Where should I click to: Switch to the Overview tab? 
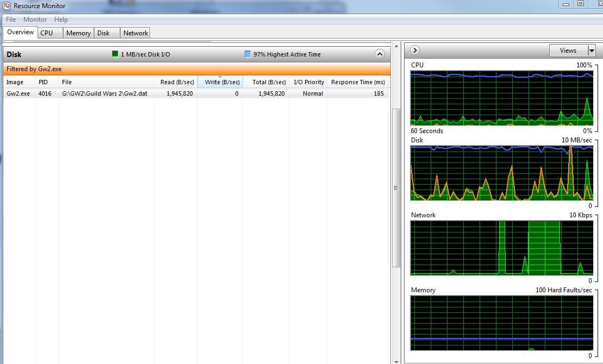click(x=20, y=32)
